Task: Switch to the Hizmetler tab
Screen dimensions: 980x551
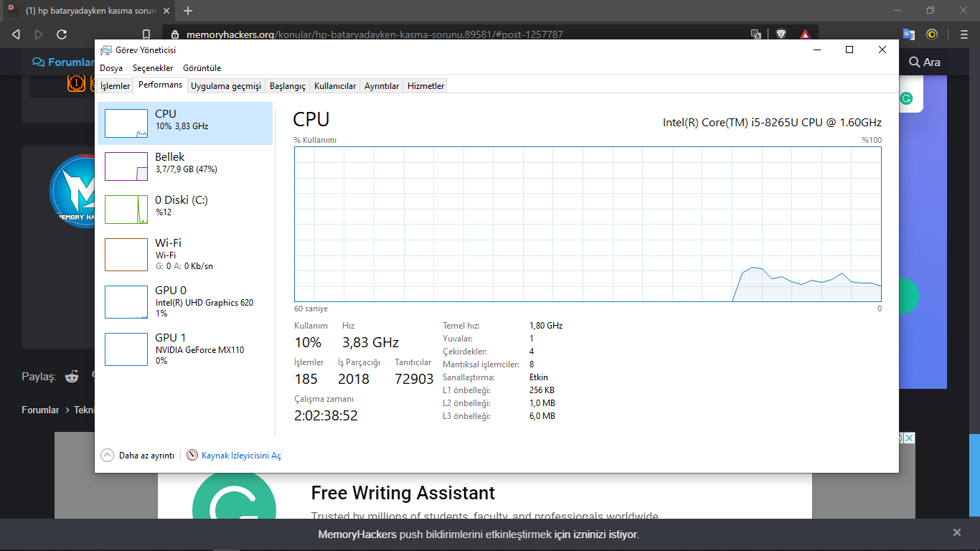Action: pyautogui.click(x=425, y=86)
